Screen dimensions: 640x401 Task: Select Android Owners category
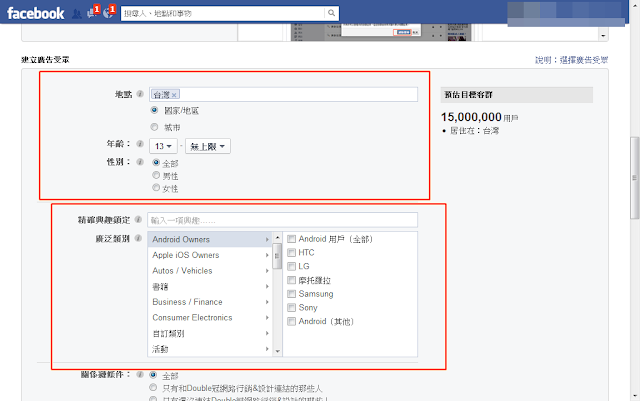[210, 239]
